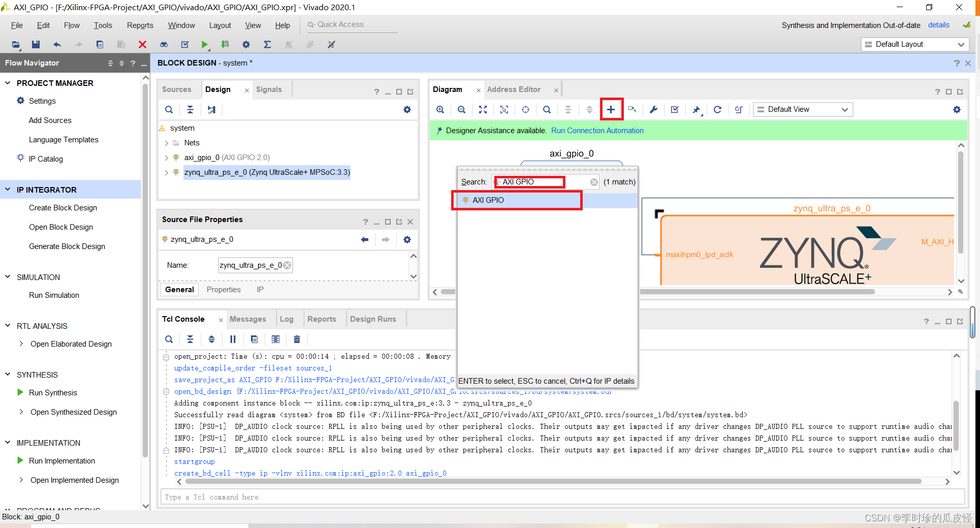Expand Open Elaborated Design
The width and height of the screenshot is (980, 528).
21,344
